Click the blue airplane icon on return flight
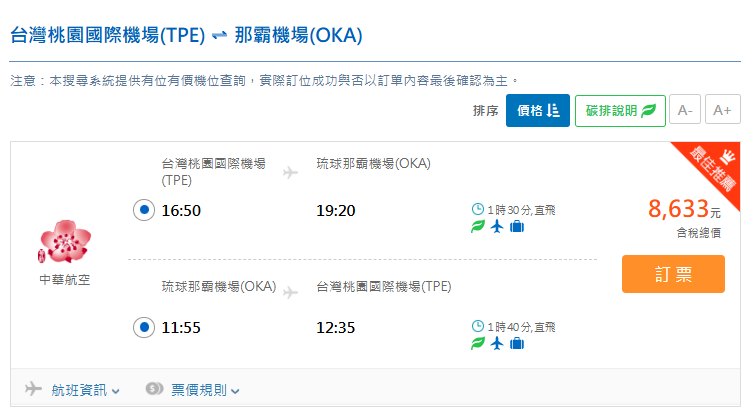The width and height of the screenshot is (753, 418). [x=497, y=344]
